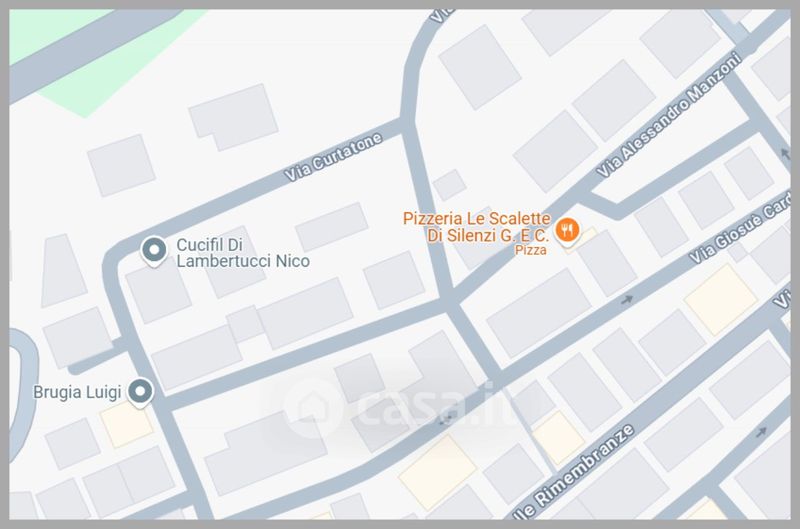This screenshot has height=529, width=800.
Task: Select the Cucifil Di Lambertucci Nico text label
Action: point(243,253)
